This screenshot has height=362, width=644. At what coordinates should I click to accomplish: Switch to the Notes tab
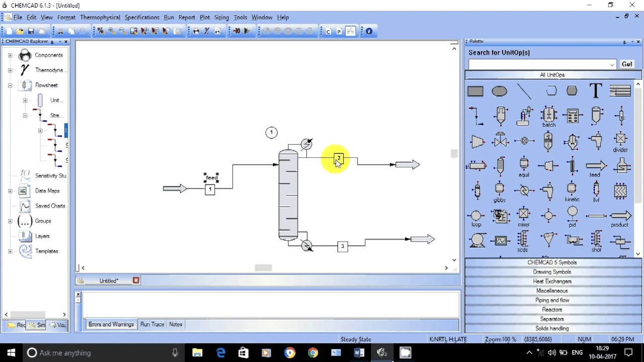coord(176,324)
